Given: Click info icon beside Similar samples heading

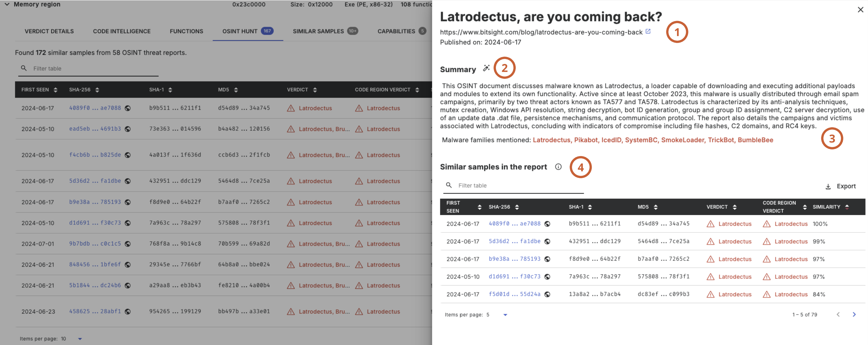Looking at the screenshot, I should click(558, 167).
